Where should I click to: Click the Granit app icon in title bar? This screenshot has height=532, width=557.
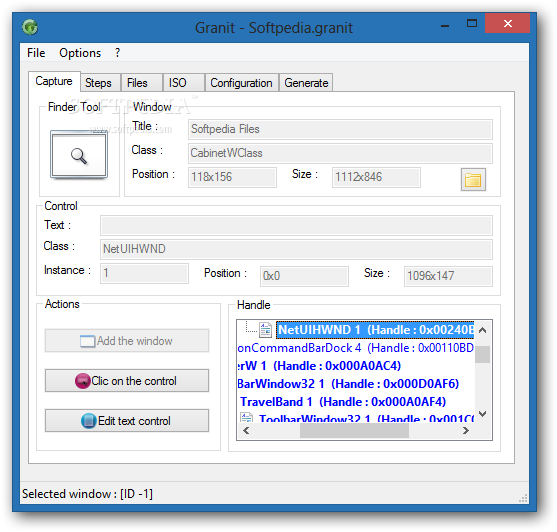[x=30, y=27]
